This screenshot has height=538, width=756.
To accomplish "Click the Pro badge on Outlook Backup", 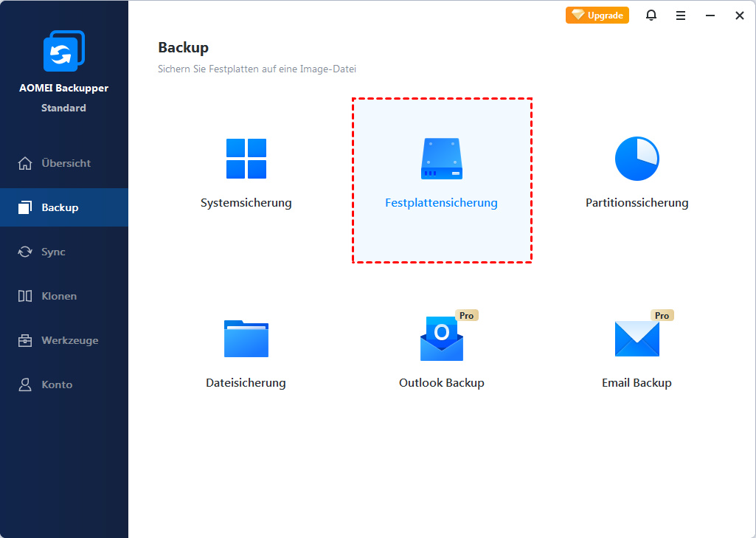I will [x=466, y=316].
